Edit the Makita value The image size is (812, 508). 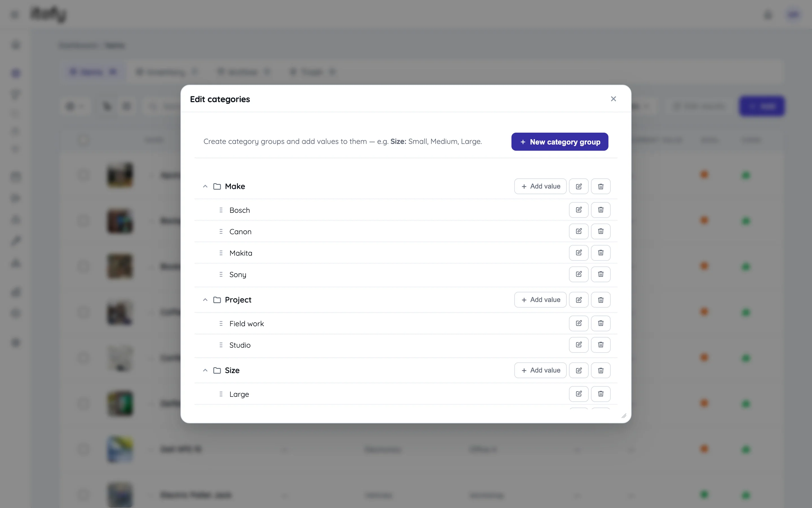tap(579, 253)
